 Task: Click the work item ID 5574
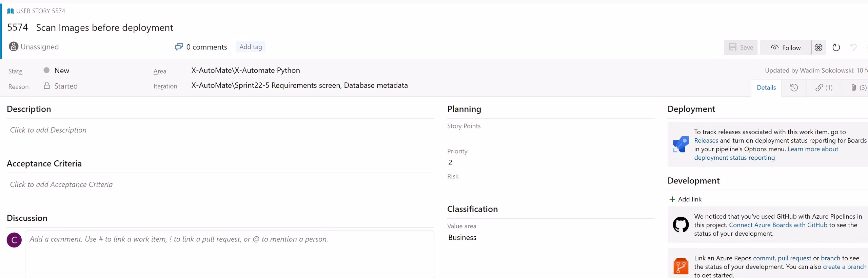[x=18, y=27]
